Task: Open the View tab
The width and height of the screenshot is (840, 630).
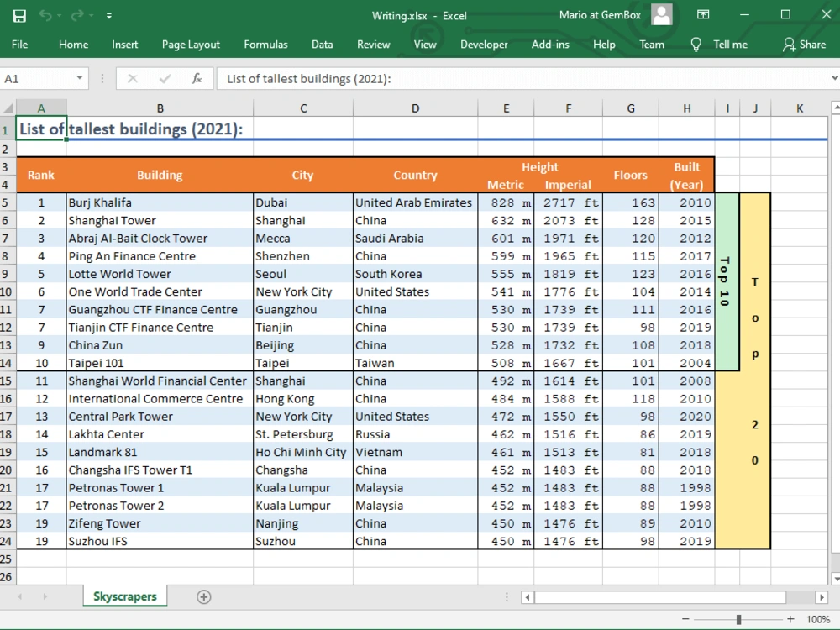Action: coord(425,45)
